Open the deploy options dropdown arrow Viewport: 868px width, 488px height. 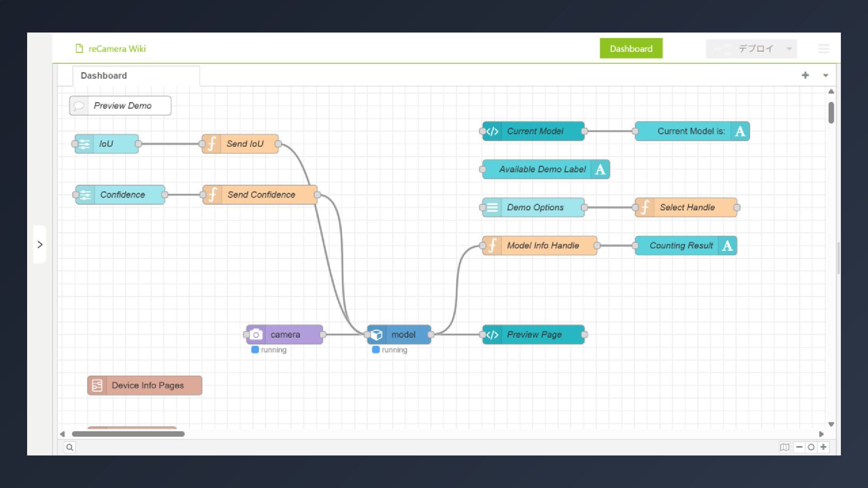[789, 49]
